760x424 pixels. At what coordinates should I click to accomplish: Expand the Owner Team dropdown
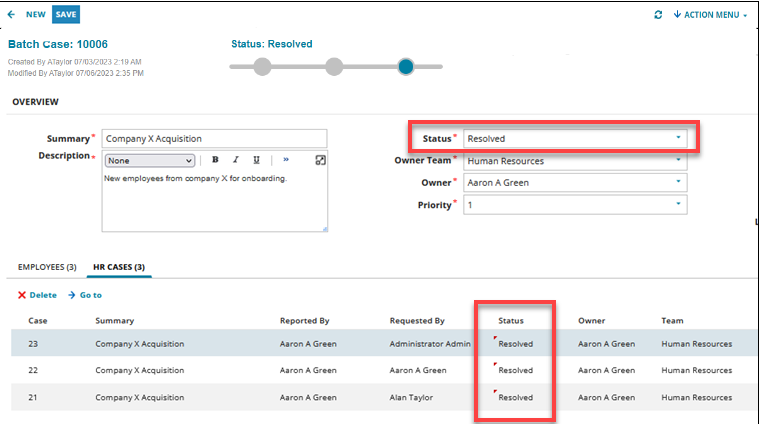(677, 160)
